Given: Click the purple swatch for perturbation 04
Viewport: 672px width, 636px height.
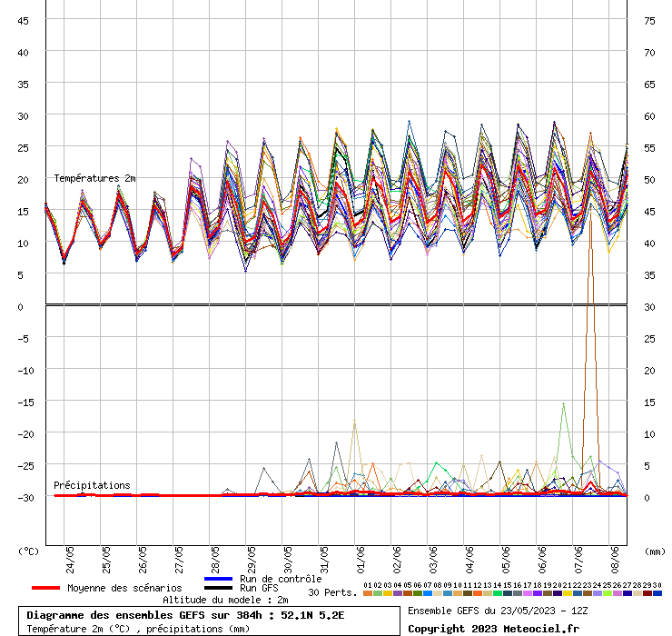Looking at the screenshot, I should click(397, 593).
